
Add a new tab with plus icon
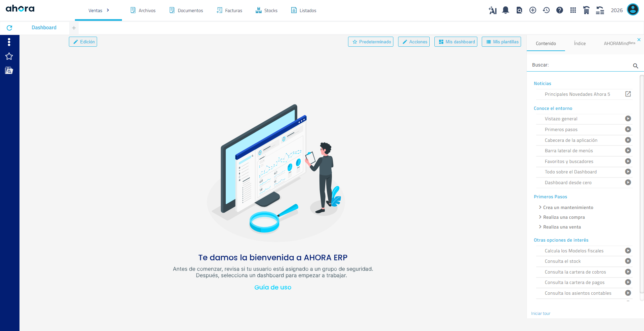click(74, 28)
